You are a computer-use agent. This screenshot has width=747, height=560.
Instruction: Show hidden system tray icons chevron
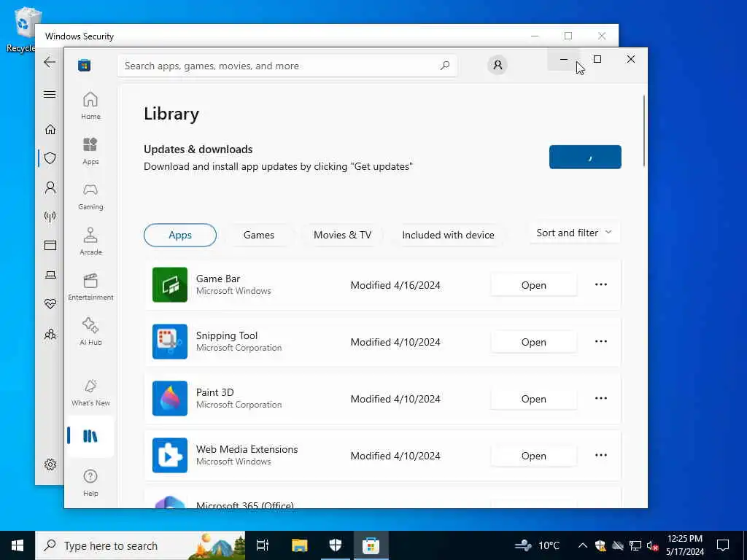pos(583,545)
